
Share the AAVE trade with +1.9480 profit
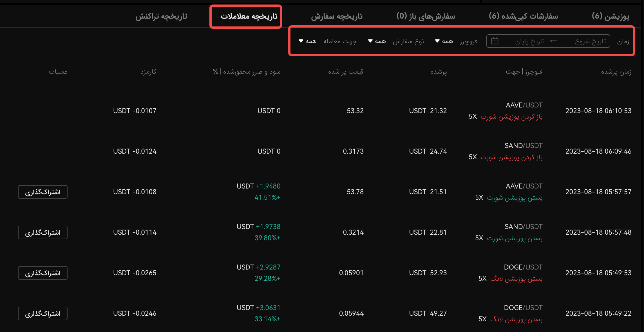[x=43, y=192]
